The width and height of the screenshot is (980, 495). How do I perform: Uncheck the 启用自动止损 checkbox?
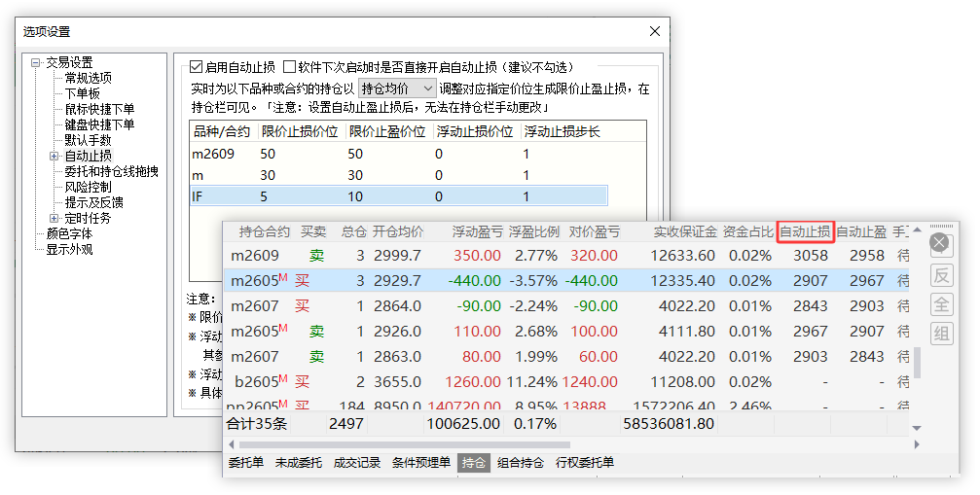pos(196,67)
